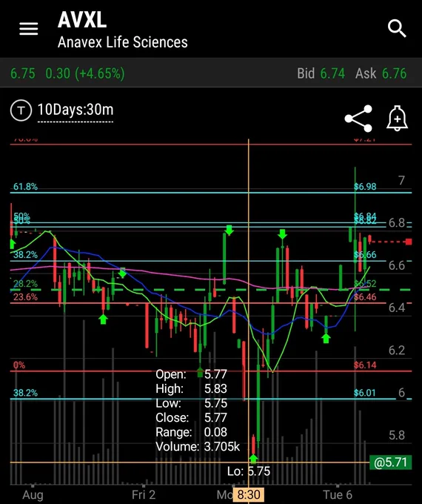Tap green up-arrow signal below Lo candle
Viewport: 422px width, 504px height.
(x=253, y=458)
